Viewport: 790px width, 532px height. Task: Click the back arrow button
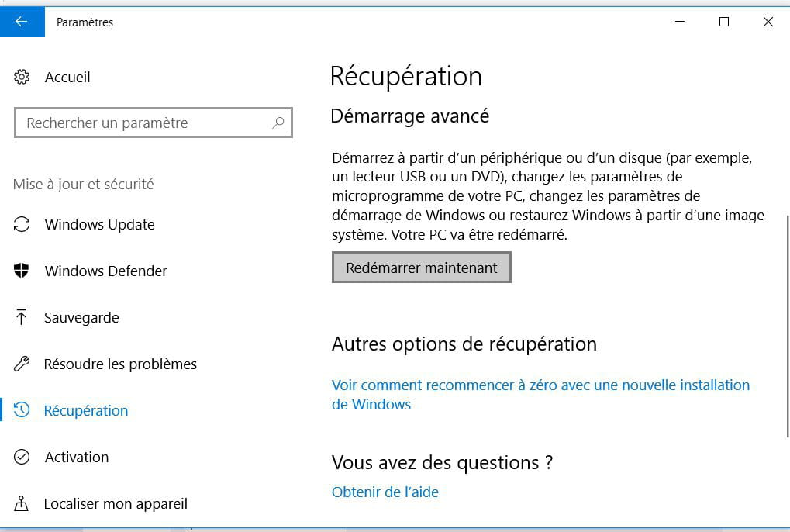pyautogui.click(x=22, y=22)
